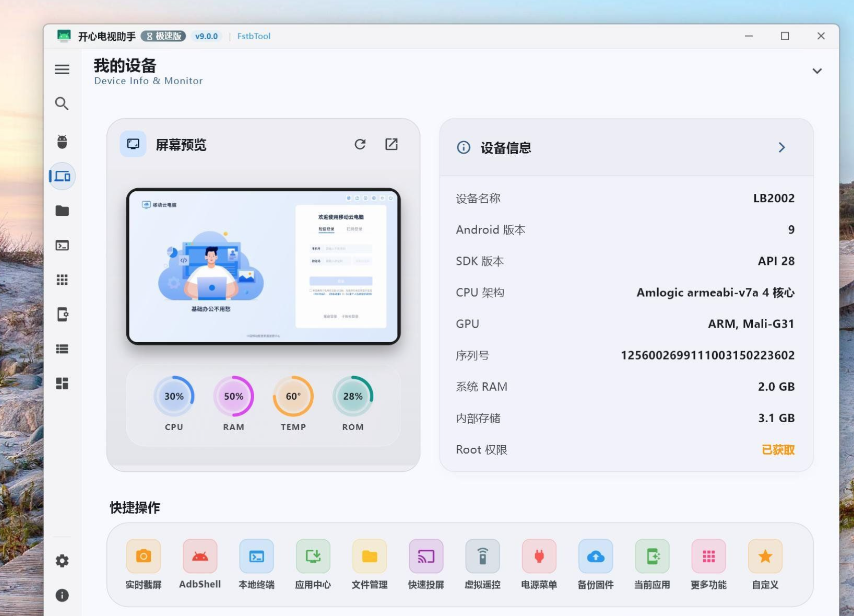This screenshot has height=616, width=854.
Task: Launch the AdbShell shortcut
Action: pos(200,565)
